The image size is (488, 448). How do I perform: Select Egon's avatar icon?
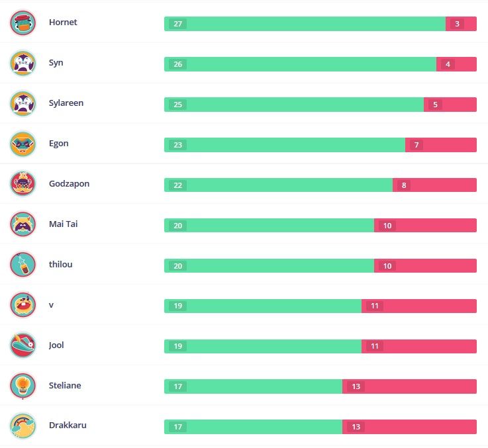click(x=23, y=144)
